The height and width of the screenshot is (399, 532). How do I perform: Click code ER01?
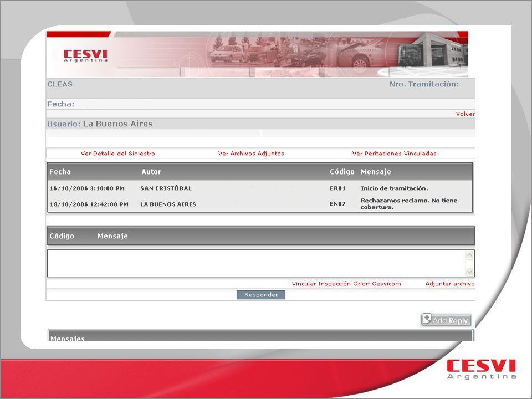click(x=337, y=188)
